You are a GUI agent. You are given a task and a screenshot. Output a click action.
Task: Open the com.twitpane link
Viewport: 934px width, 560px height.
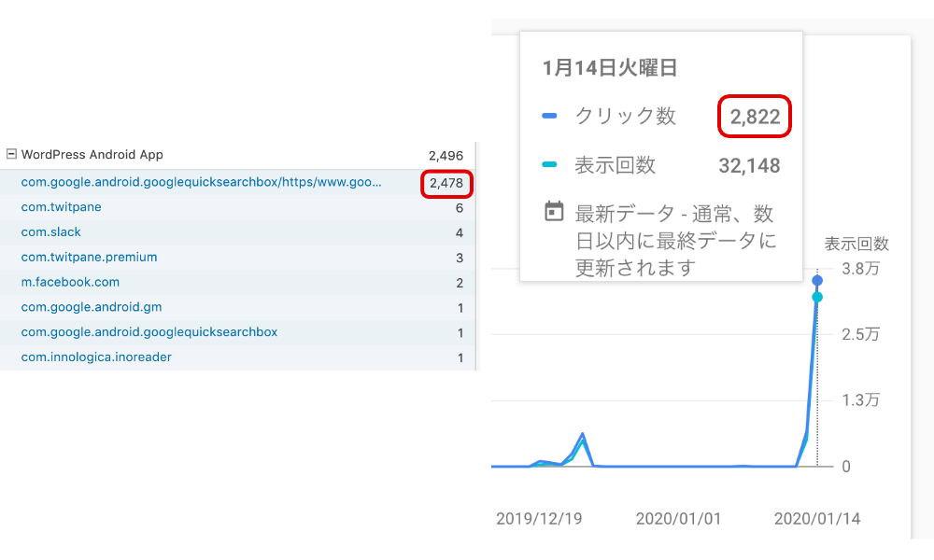tap(60, 206)
